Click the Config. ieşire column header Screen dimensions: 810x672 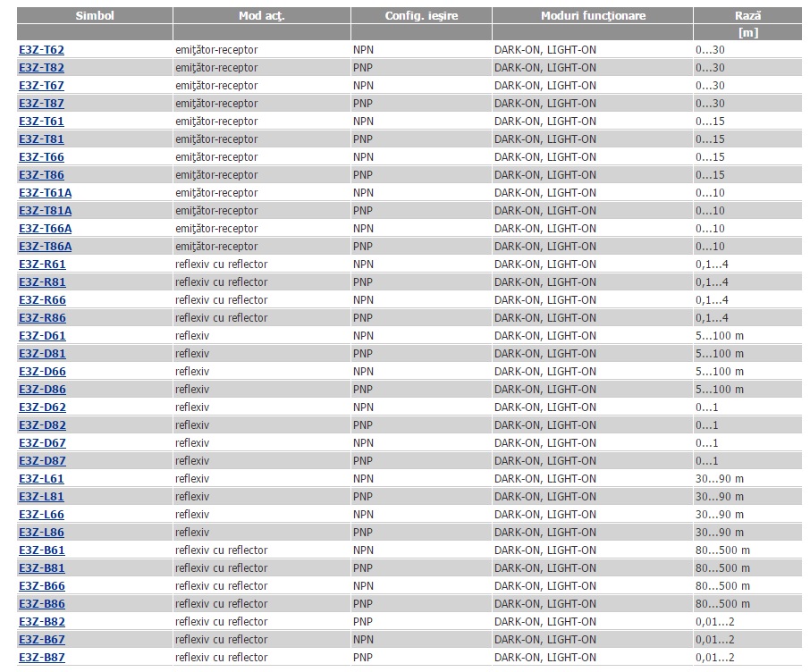pyautogui.click(x=421, y=15)
